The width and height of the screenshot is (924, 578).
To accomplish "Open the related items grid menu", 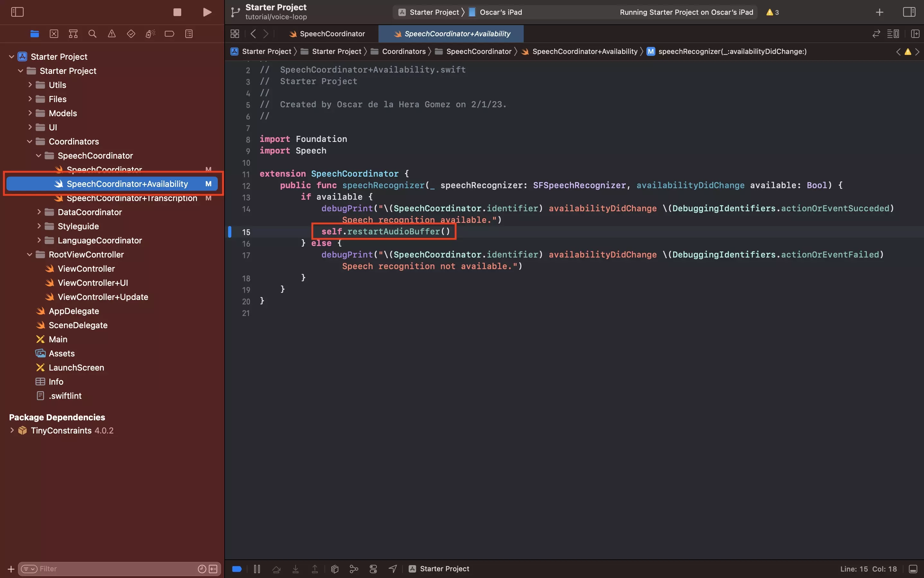I will [235, 34].
